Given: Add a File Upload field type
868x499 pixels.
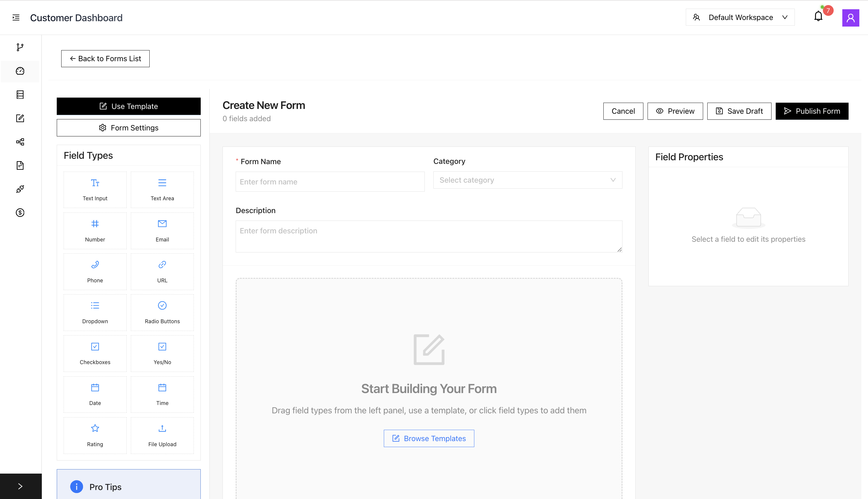Looking at the screenshot, I should pos(162,435).
